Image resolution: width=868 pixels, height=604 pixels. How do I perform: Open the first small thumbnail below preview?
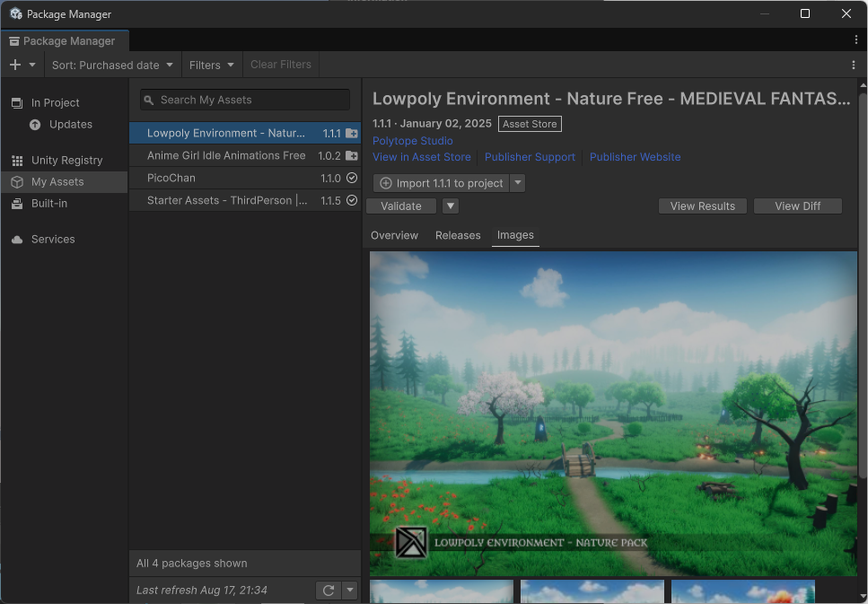click(x=442, y=591)
